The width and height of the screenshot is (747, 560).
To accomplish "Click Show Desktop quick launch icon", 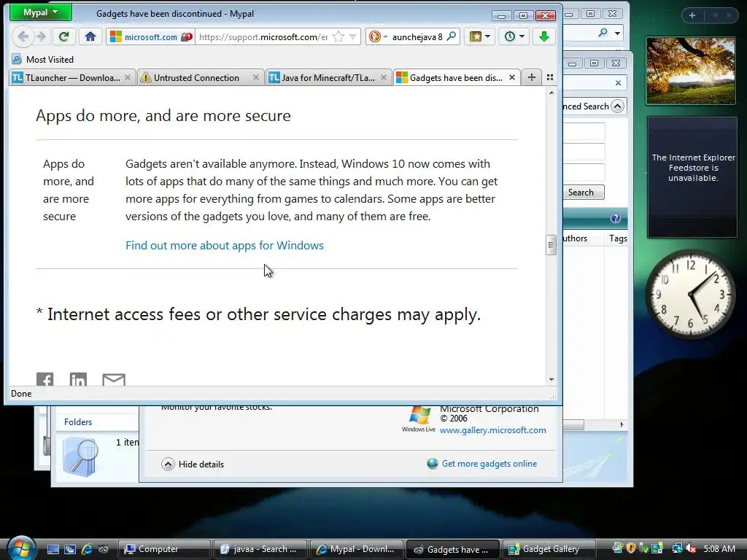I will click(x=53, y=549).
